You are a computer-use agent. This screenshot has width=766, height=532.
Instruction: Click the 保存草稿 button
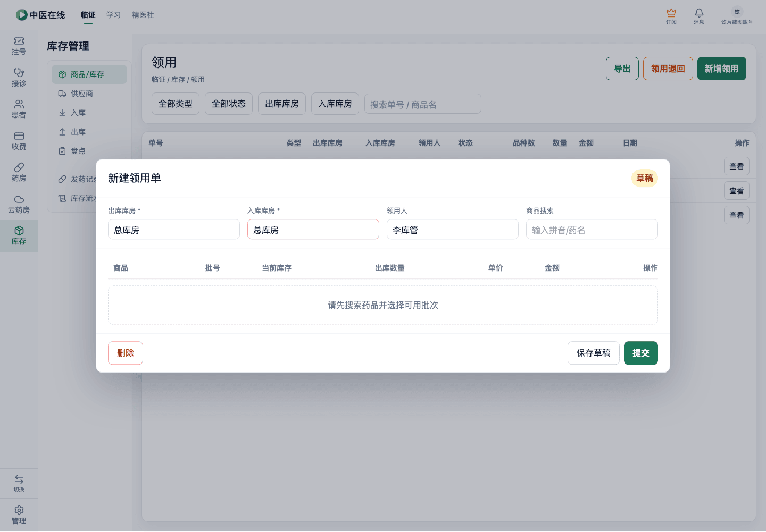point(594,353)
